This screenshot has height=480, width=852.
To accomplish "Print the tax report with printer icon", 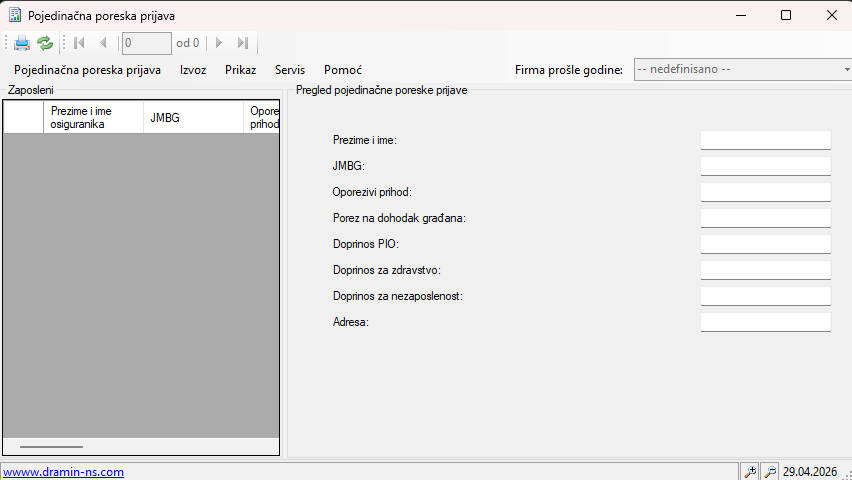I will (22, 43).
